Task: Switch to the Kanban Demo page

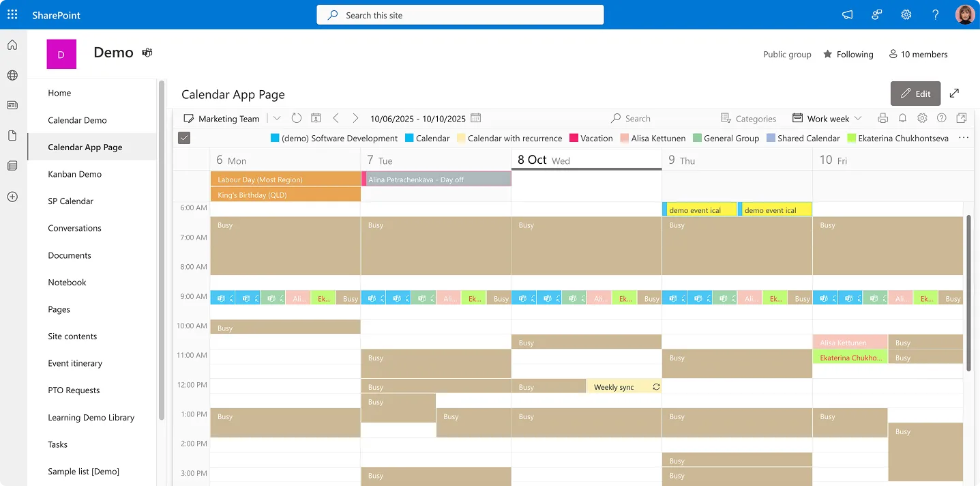Action: [x=74, y=173]
